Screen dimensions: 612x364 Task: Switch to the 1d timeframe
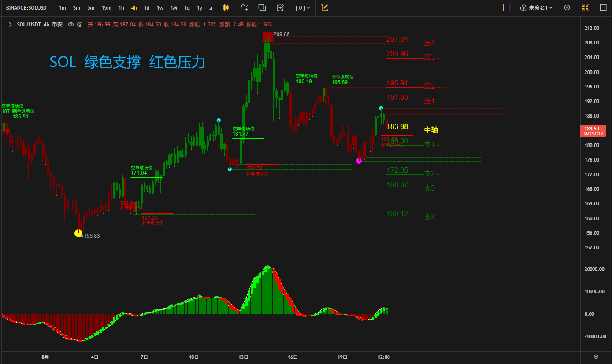pyautogui.click(x=147, y=7)
